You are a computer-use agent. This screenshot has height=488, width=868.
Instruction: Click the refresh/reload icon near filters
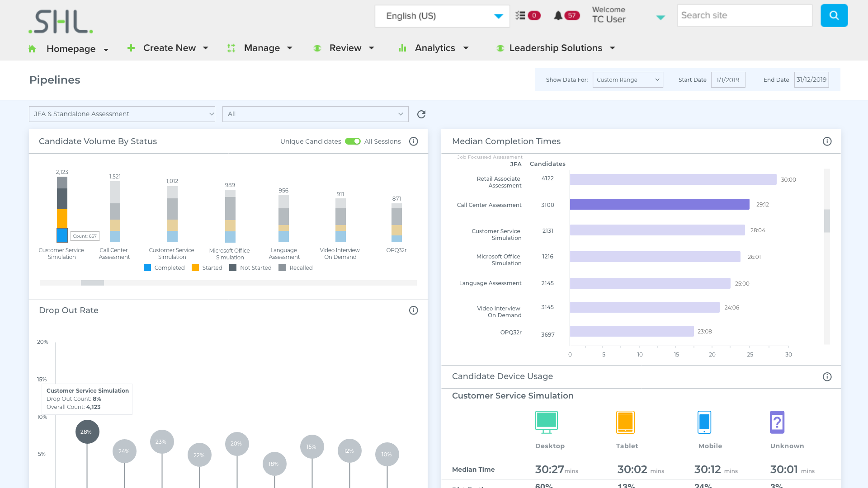tap(421, 114)
